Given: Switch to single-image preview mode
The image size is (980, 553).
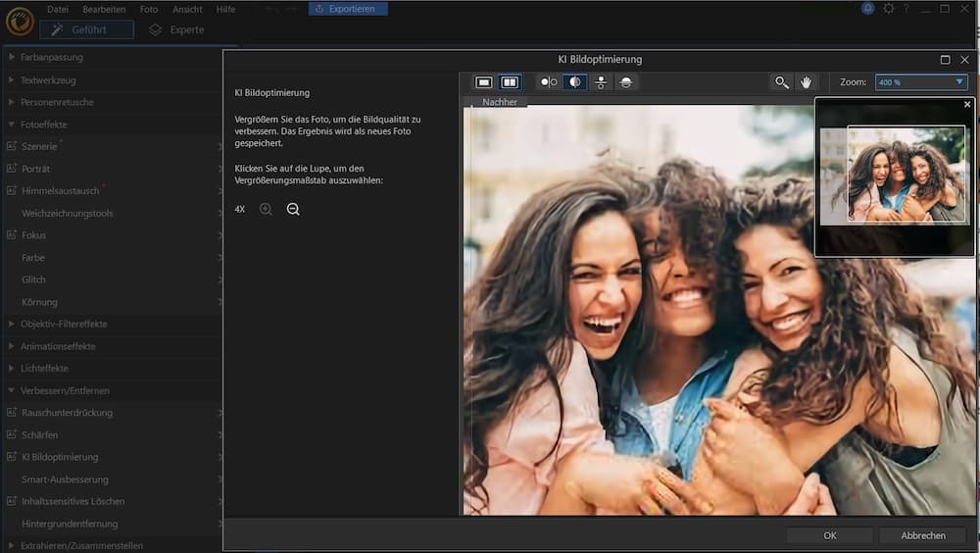Looking at the screenshot, I should (483, 82).
